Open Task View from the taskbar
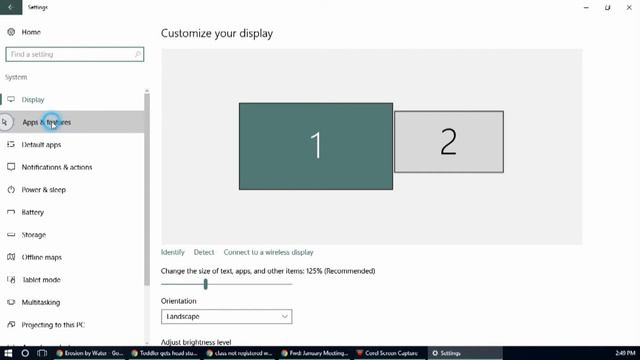The width and height of the screenshot is (640, 360). pyautogui.click(x=42, y=353)
